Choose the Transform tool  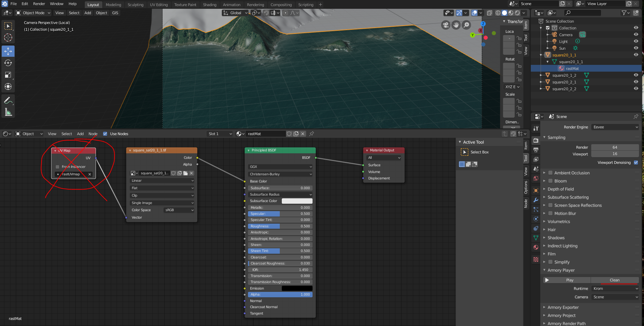coord(8,86)
